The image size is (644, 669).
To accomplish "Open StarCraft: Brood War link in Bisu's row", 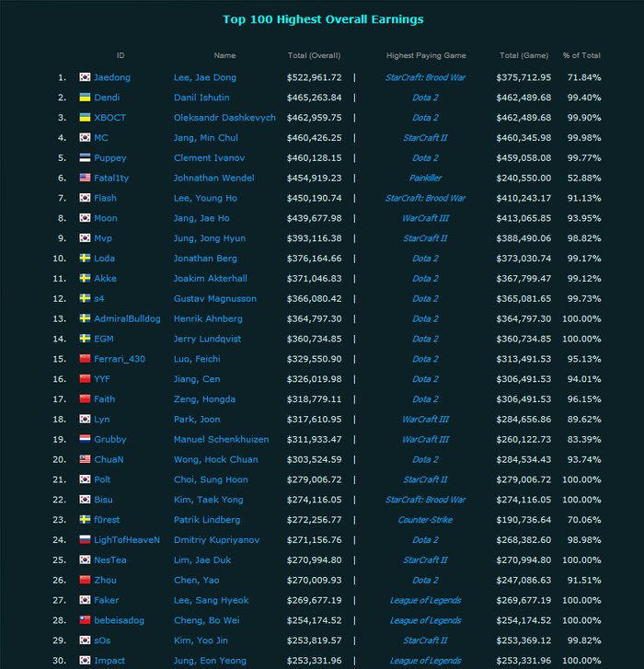I will coord(425,500).
